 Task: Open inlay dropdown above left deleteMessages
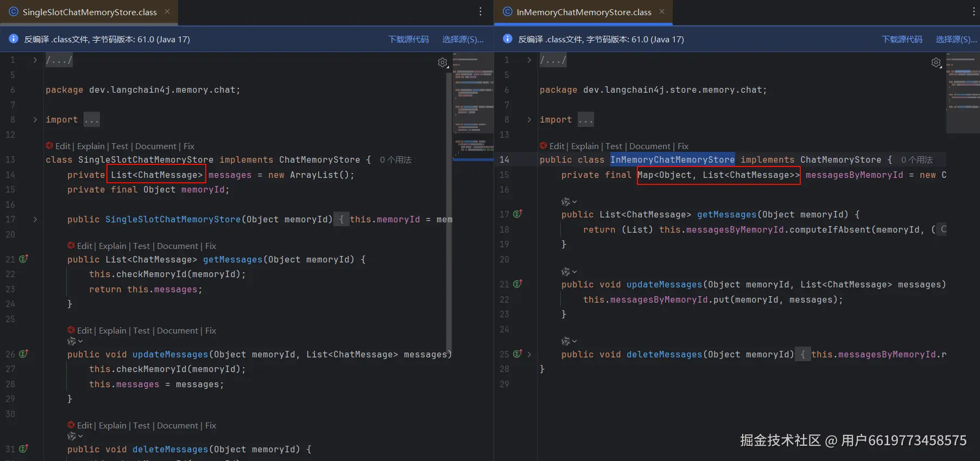[75, 436]
